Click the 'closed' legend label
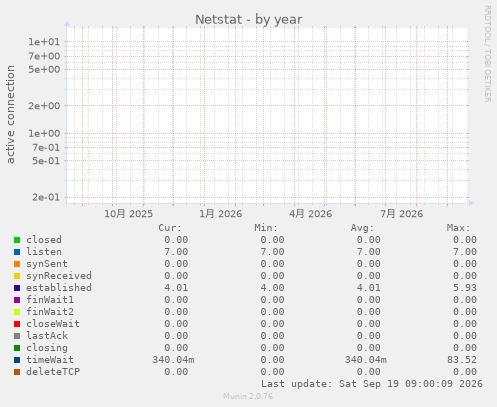 coord(44,240)
